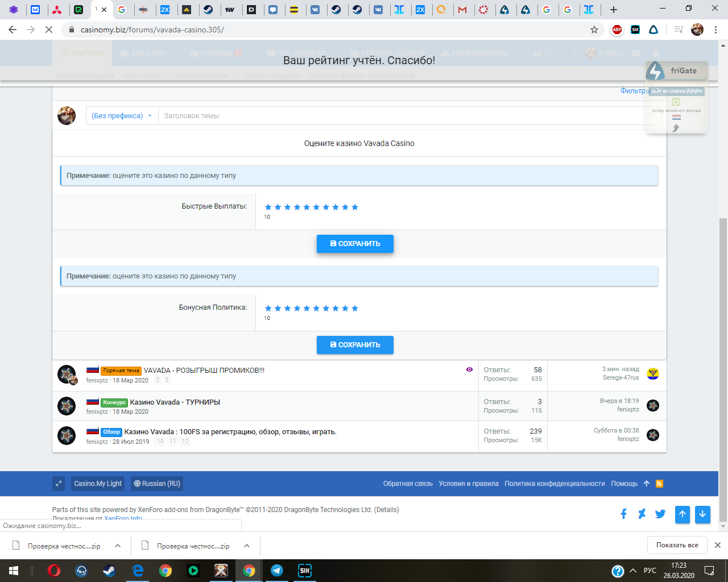Viewport: 728px width, 582px height.
Task: Open the DragonByte (Details) link
Action: pyautogui.click(x=387, y=510)
